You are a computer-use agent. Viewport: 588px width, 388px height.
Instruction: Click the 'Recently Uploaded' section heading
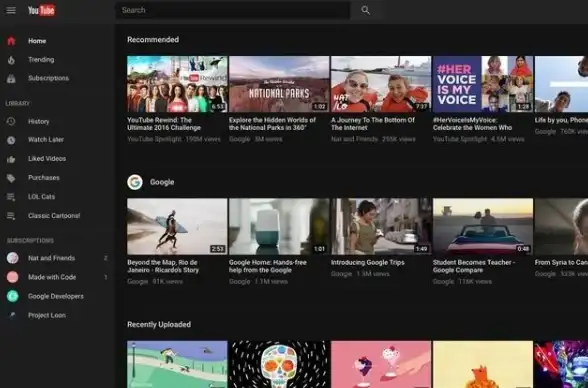tap(159, 325)
